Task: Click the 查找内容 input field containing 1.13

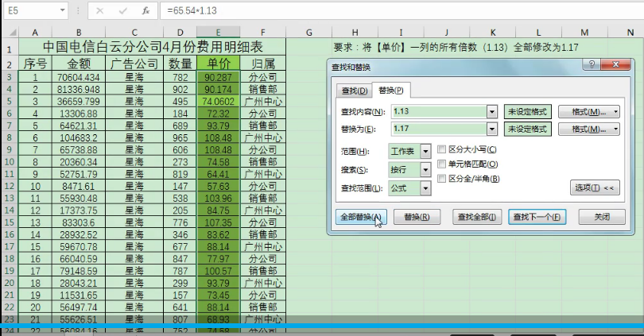Action: (x=439, y=111)
